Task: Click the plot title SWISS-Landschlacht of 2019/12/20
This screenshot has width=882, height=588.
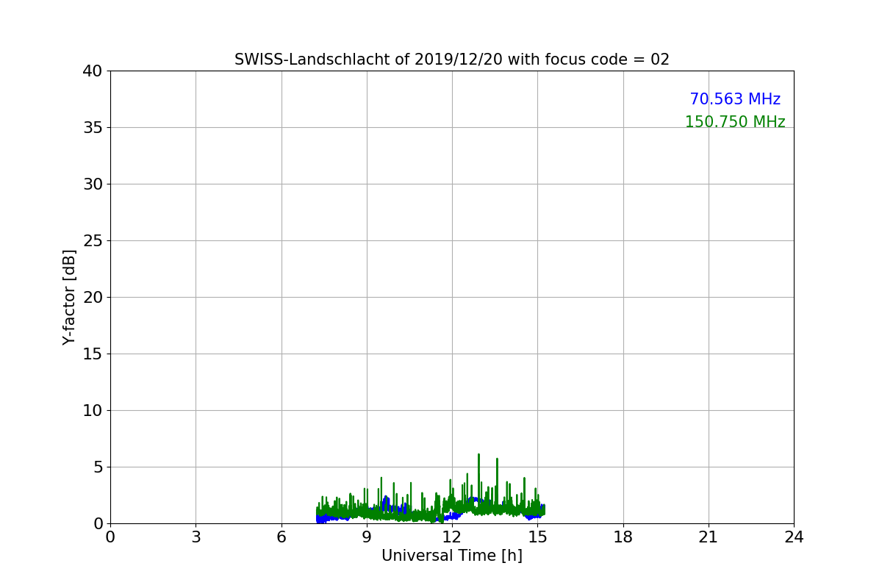Action: point(452,60)
